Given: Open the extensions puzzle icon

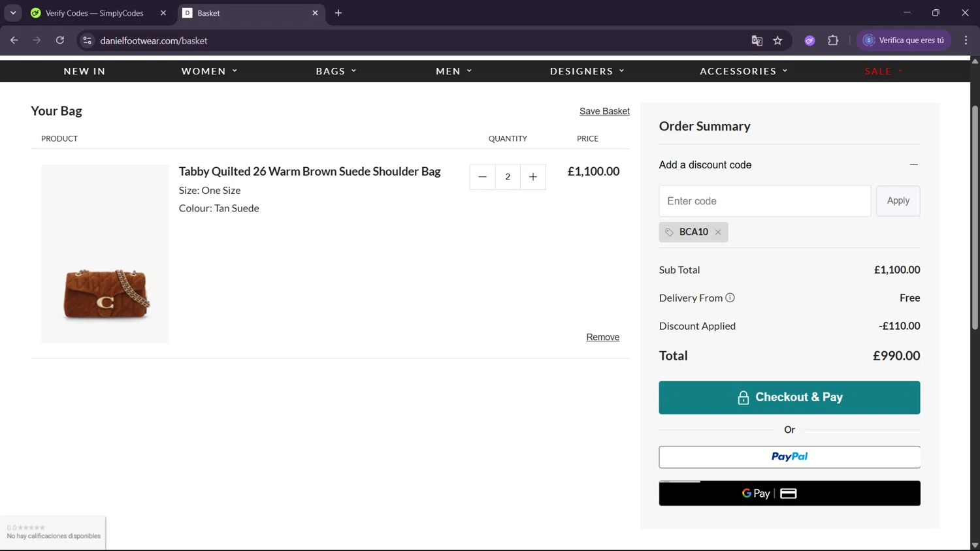Looking at the screenshot, I should (833, 40).
